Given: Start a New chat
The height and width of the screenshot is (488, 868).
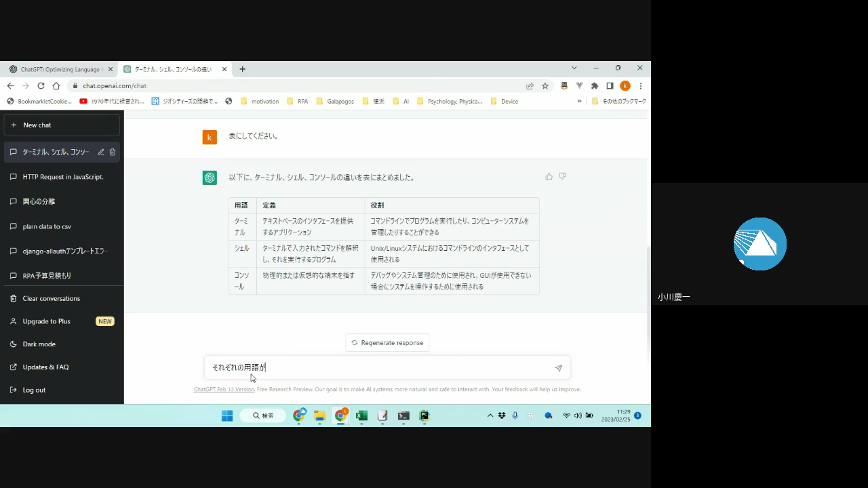Looking at the screenshot, I should [62, 125].
